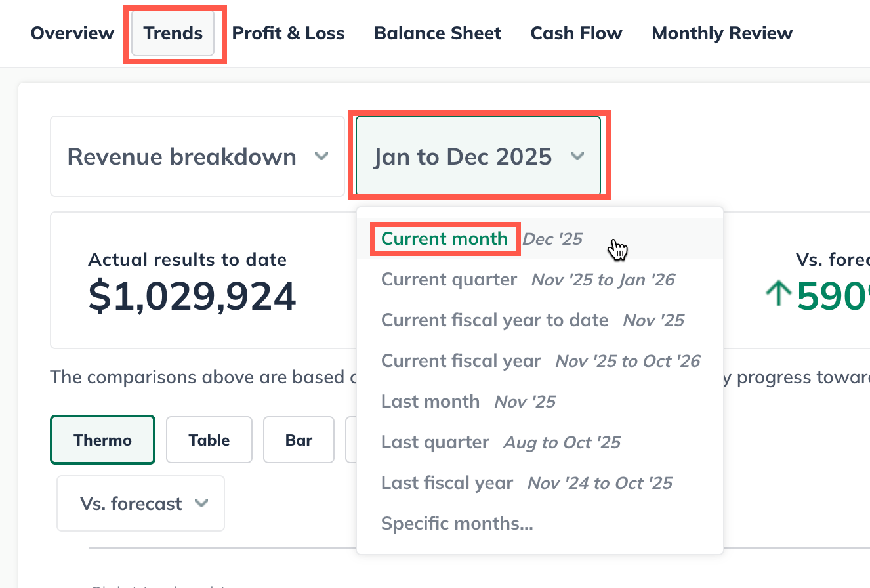Expand the Revenue breakdown dropdown chevron
870x588 pixels.
click(x=321, y=157)
